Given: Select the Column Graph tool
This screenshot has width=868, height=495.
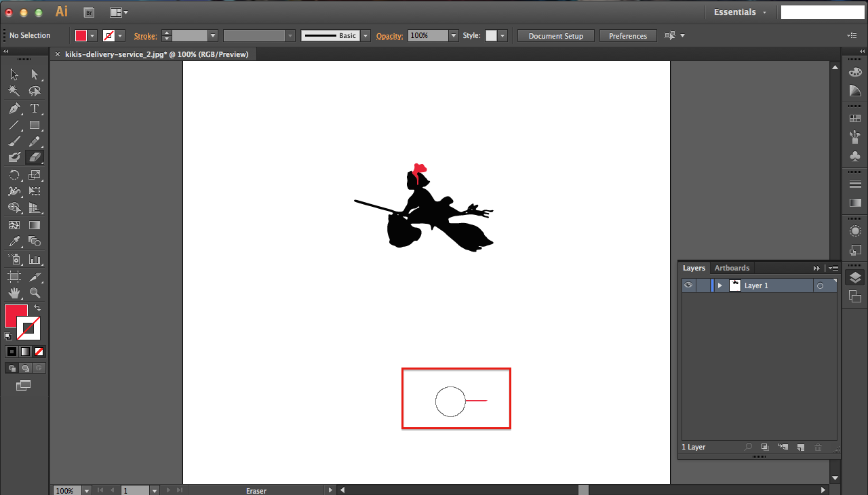Looking at the screenshot, I should click(35, 259).
